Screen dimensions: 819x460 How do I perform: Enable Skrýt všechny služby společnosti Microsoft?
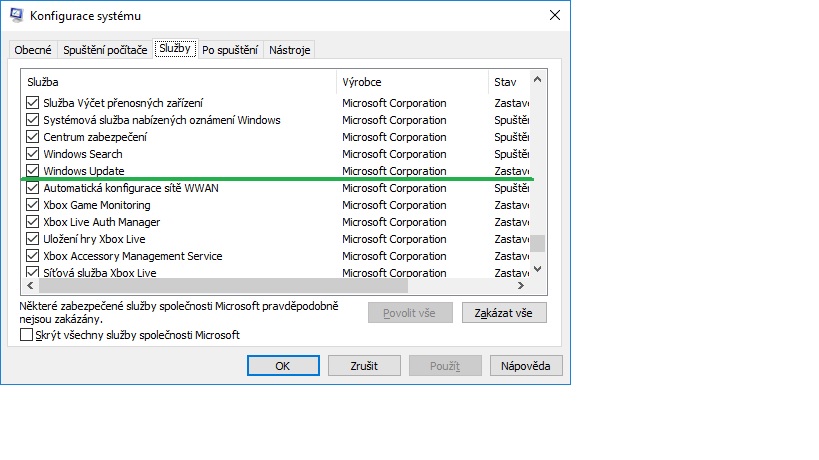27,335
